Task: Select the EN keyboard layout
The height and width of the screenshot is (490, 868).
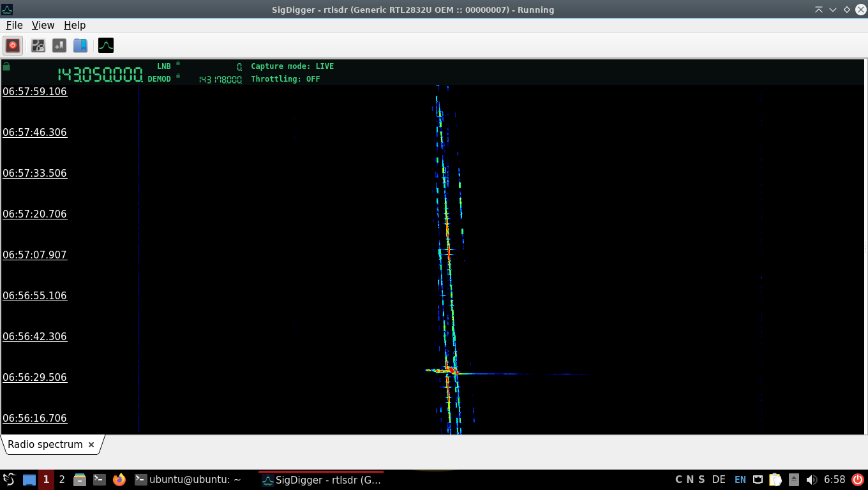Action: pyautogui.click(x=740, y=480)
